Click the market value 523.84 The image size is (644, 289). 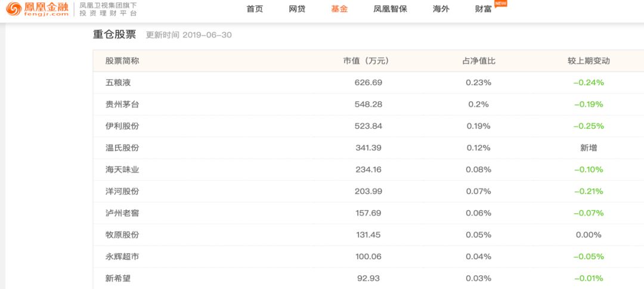(x=369, y=126)
